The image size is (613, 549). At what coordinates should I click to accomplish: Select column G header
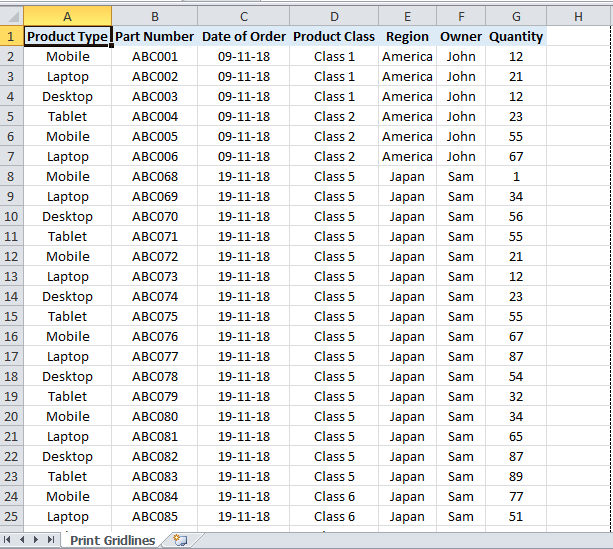click(x=516, y=16)
